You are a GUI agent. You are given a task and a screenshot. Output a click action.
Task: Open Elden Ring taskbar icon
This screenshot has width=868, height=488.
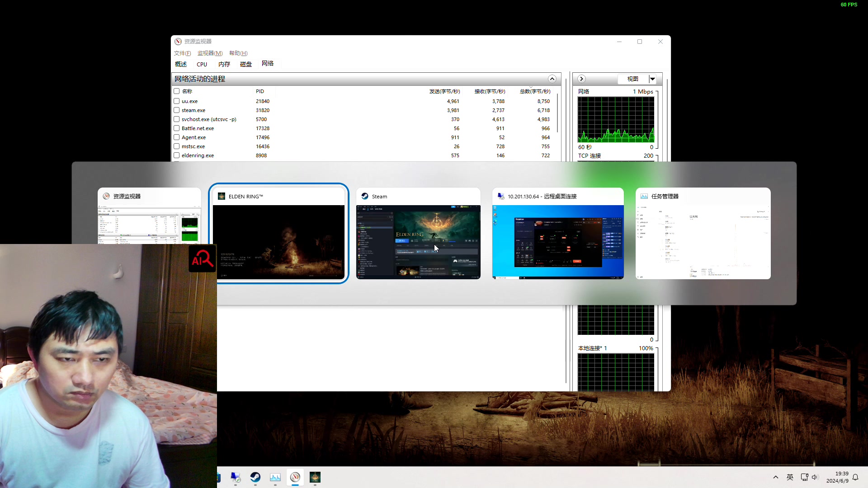(x=315, y=477)
